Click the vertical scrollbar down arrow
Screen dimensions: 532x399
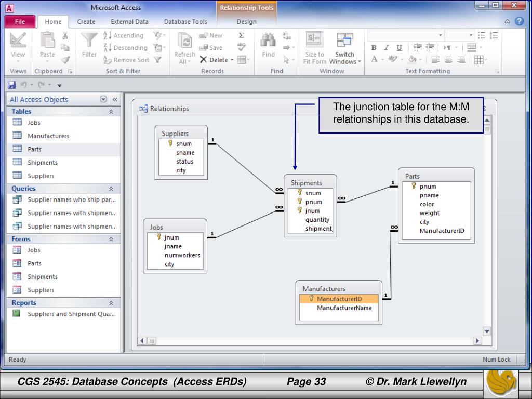pyautogui.click(x=487, y=331)
